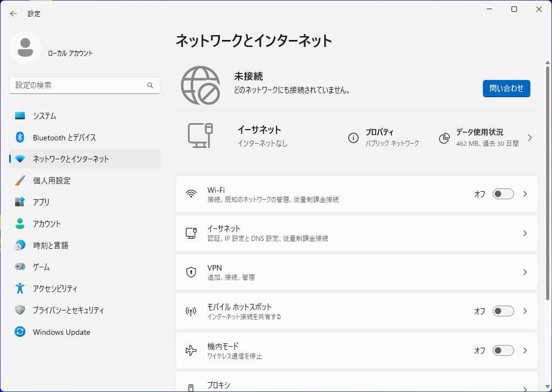Click the モバイル ホットスポット antenna icon

pyautogui.click(x=191, y=311)
